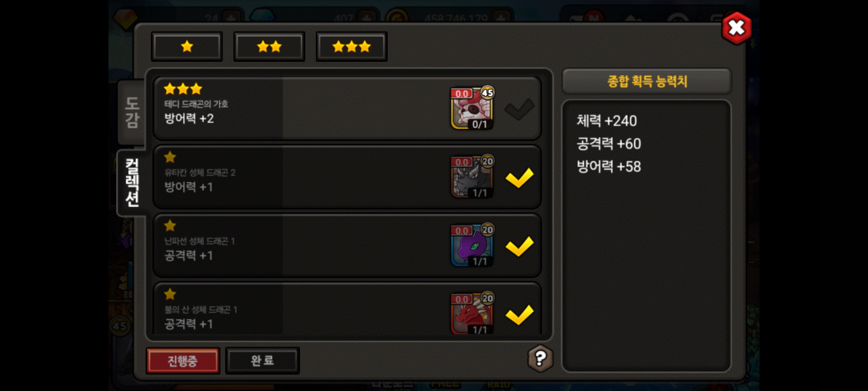
Task: Tap the gold star on the Yutakan entry
Action: point(170,157)
